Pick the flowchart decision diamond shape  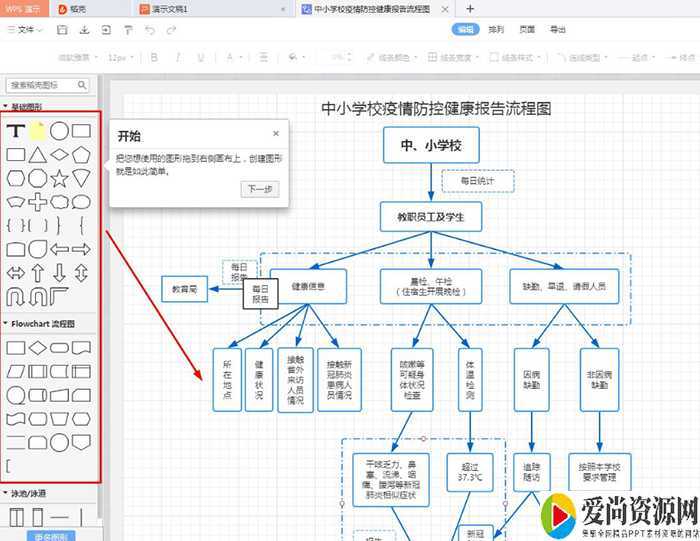coord(37,347)
